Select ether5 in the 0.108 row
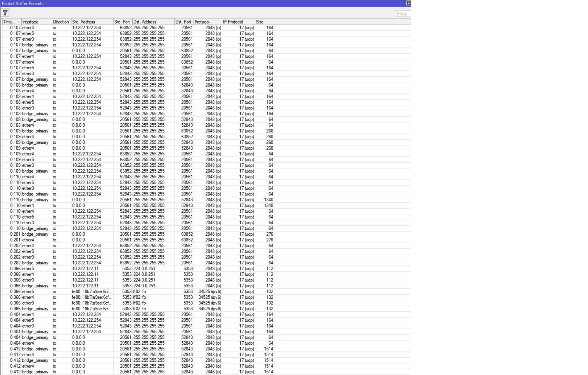The image size is (588, 375). (28, 102)
